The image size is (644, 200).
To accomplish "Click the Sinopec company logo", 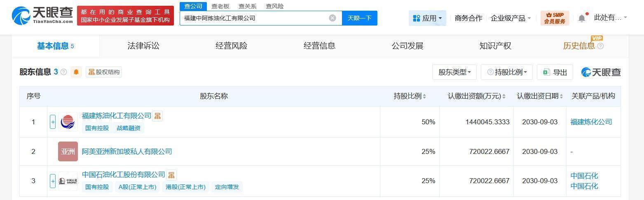I will point(68,181).
